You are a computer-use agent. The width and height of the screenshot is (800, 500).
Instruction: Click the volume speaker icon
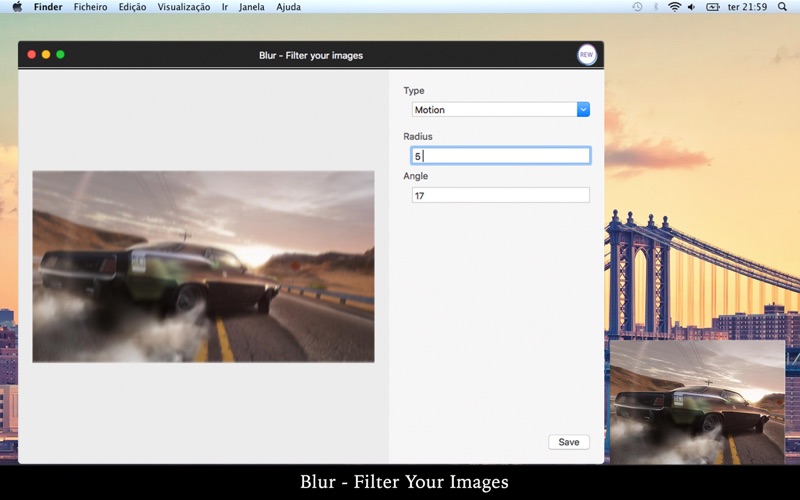(691, 7)
